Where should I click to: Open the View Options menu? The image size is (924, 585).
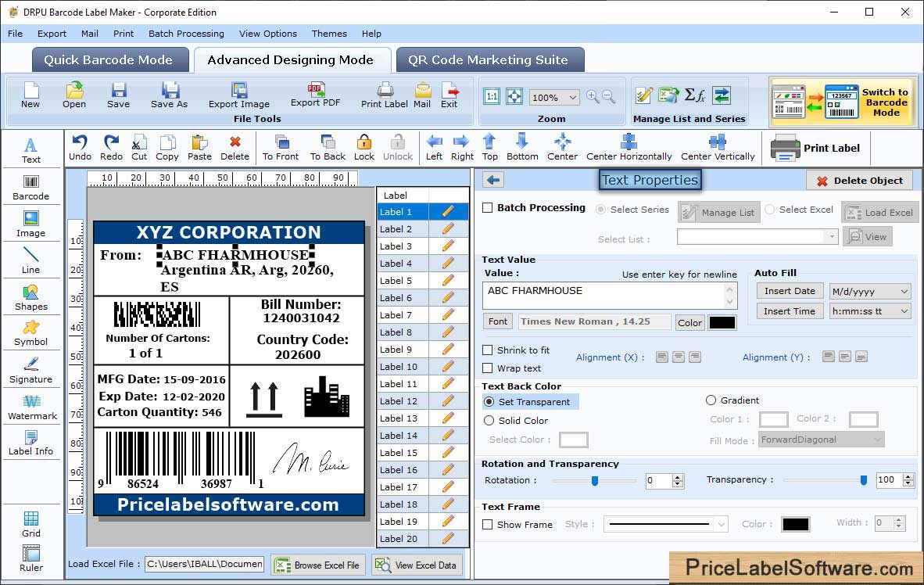pyautogui.click(x=267, y=34)
